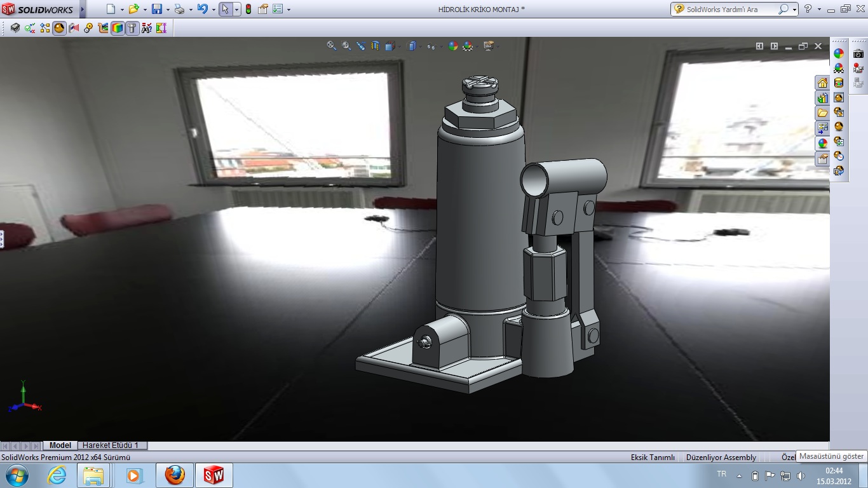Open the Custom Properties tab
This screenshot has height=488, width=868.
[x=822, y=159]
